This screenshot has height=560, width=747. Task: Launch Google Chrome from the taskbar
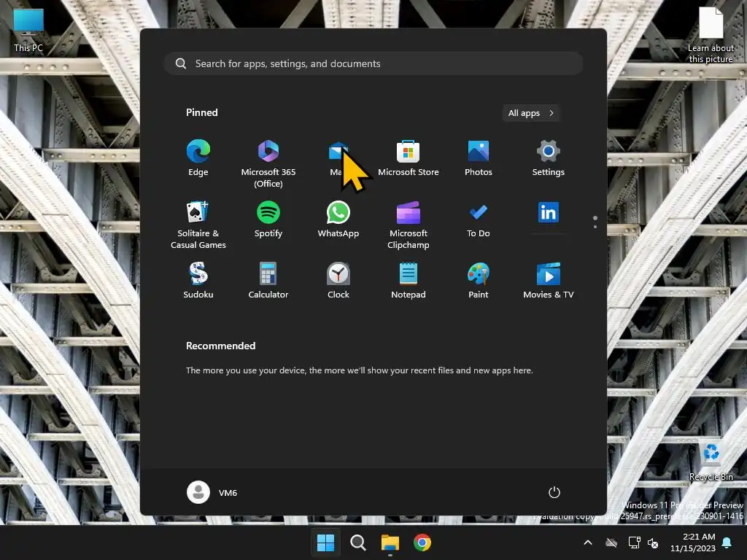click(x=422, y=542)
